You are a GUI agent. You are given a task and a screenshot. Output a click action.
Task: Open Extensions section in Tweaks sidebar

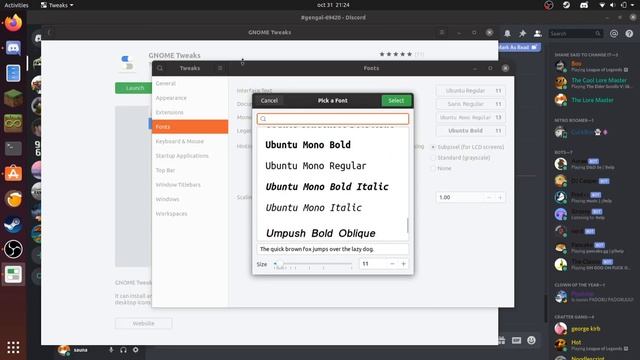coord(190,112)
